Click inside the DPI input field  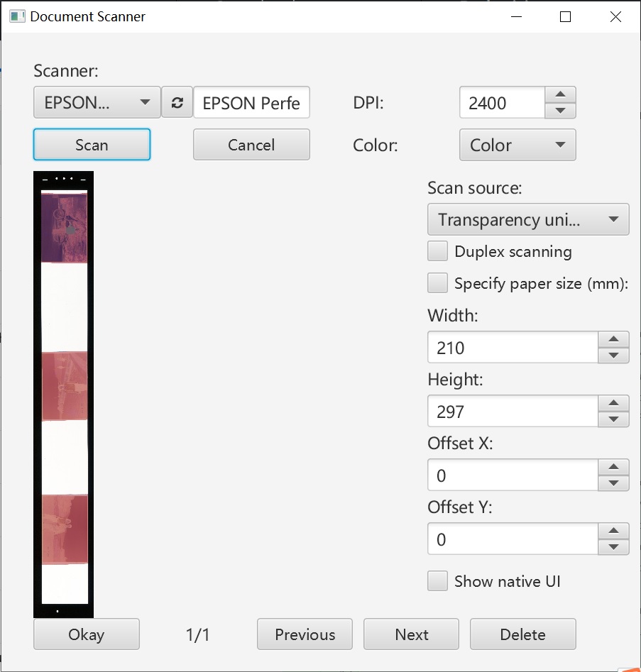504,102
